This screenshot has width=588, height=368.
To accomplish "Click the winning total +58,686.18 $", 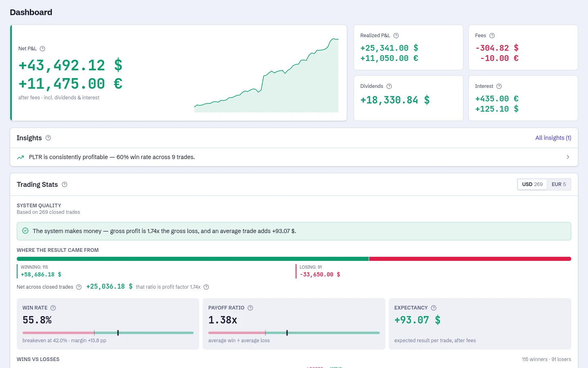I will click(41, 274).
